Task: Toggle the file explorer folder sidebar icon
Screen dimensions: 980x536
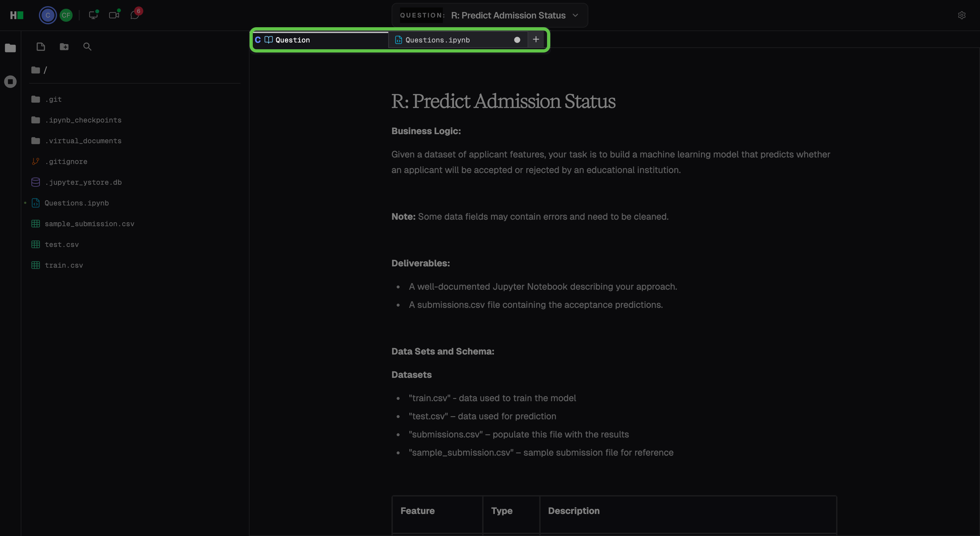Action: tap(10, 48)
